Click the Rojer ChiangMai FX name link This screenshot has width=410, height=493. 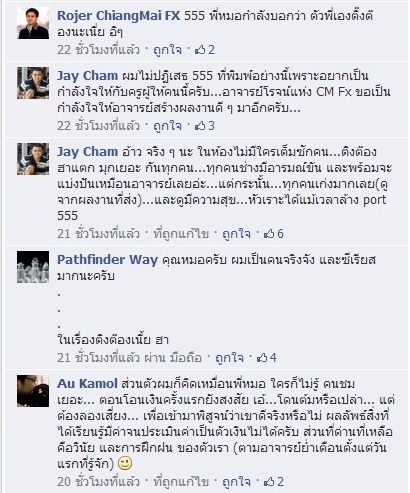click(119, 15)
